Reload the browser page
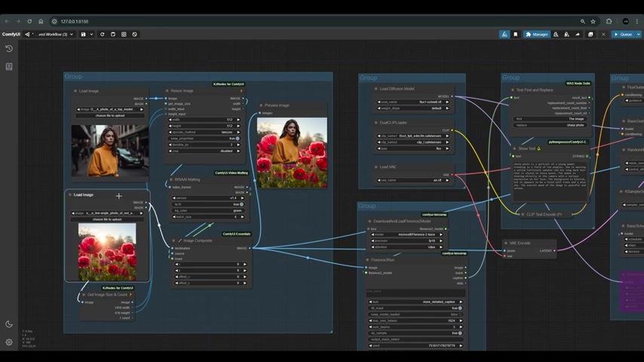 (x=29, y=21)
